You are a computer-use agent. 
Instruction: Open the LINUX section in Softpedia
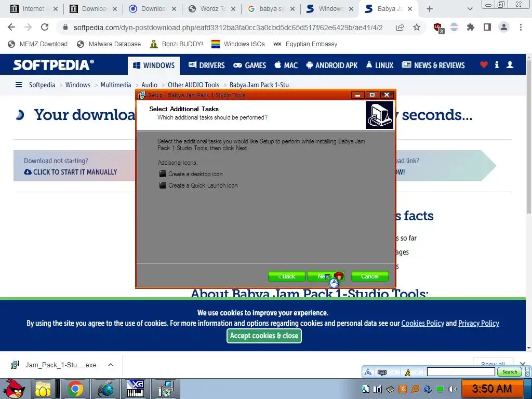click(380, 65)
